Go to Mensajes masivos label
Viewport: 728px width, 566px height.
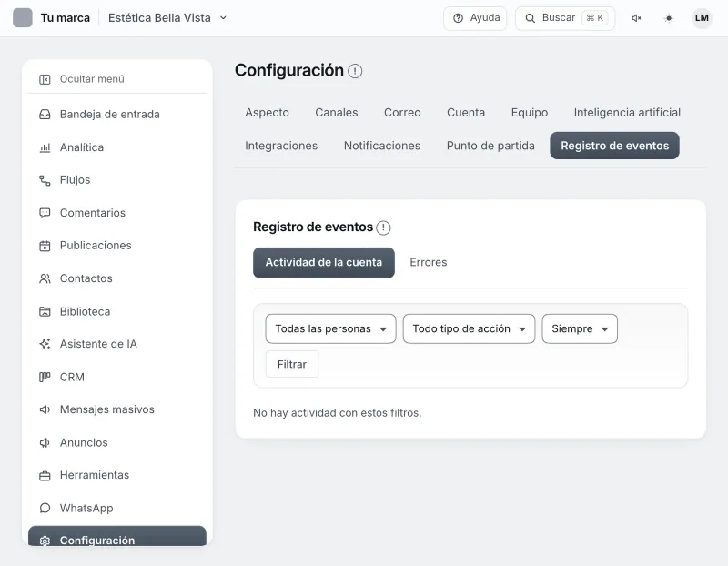(106, 409)
